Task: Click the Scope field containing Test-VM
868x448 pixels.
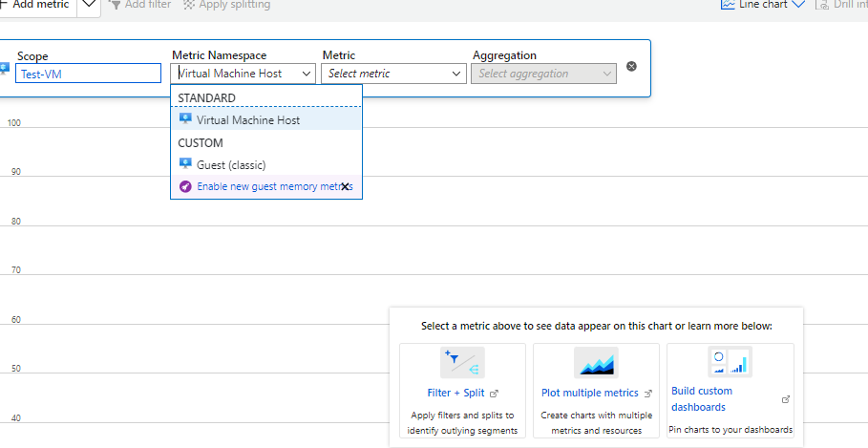Action: [x=88, y=74]
